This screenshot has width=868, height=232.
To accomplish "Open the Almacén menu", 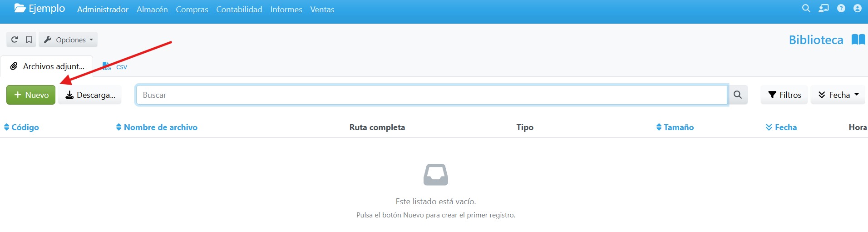I will pyautogui.click(x=152, y=9).
